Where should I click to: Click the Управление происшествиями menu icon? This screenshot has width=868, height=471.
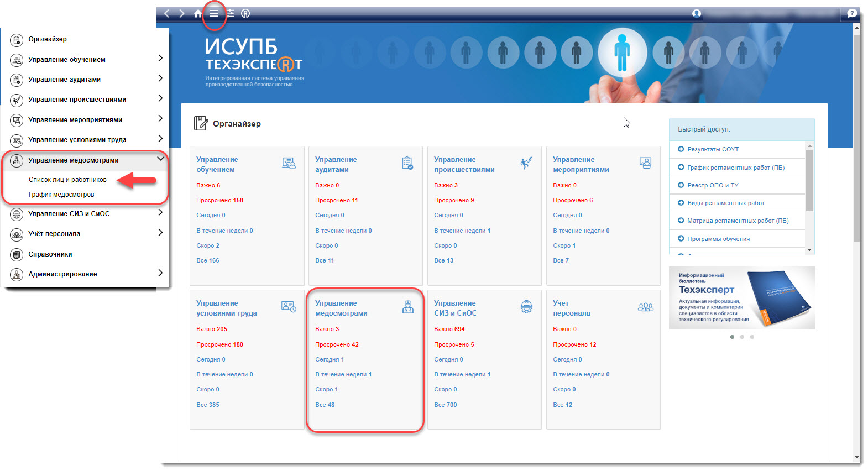17,100
